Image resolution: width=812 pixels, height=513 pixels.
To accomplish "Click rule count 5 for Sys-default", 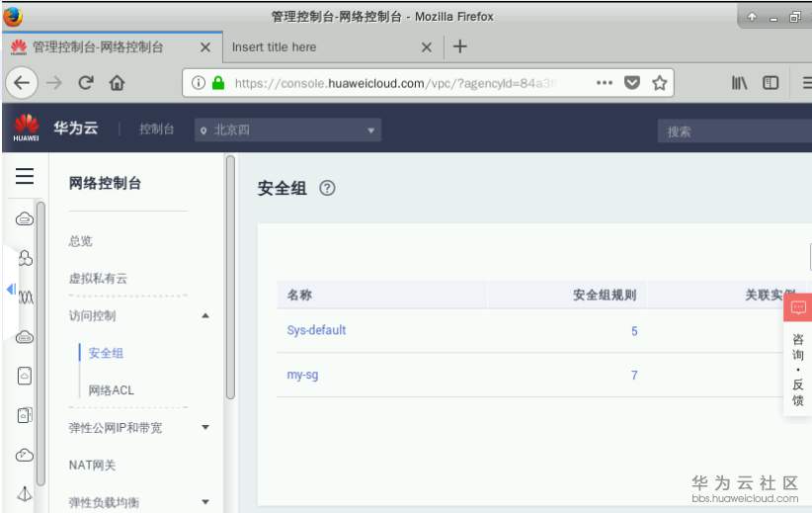I will 634,331.
